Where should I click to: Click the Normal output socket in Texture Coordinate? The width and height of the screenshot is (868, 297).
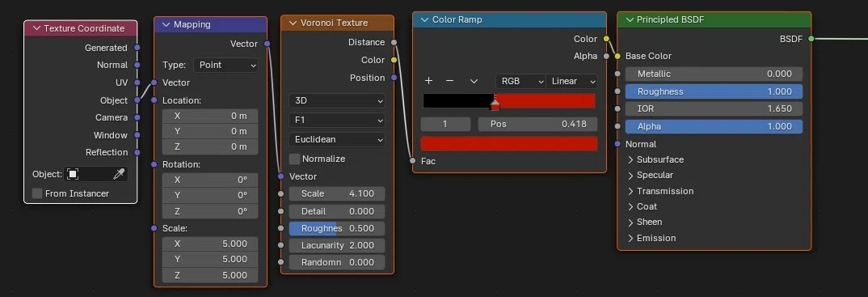point(137,65)
